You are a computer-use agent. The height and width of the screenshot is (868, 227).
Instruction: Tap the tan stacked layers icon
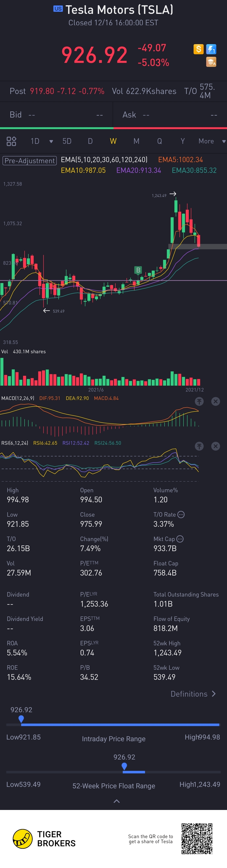211,62
